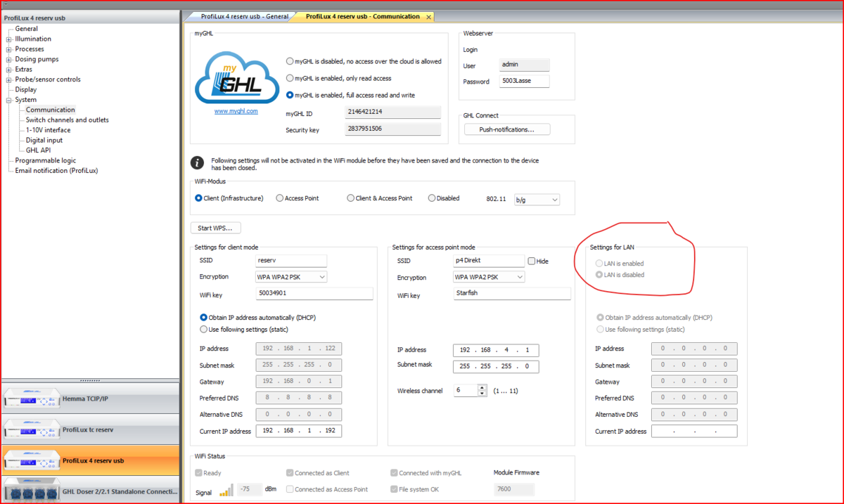
Task: Select the ProfiLux tc reserv device
Action: click(x=91, y=429)
